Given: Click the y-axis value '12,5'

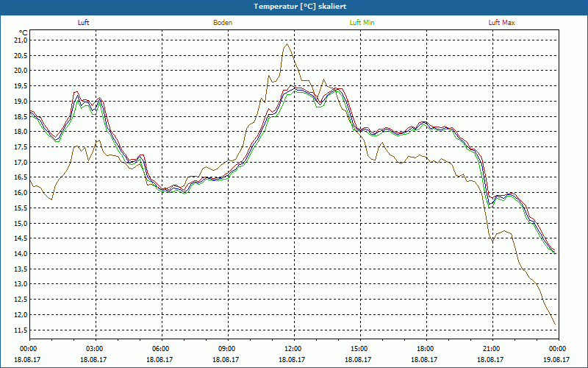Looking at the screenshot, I should pos(21,300).
